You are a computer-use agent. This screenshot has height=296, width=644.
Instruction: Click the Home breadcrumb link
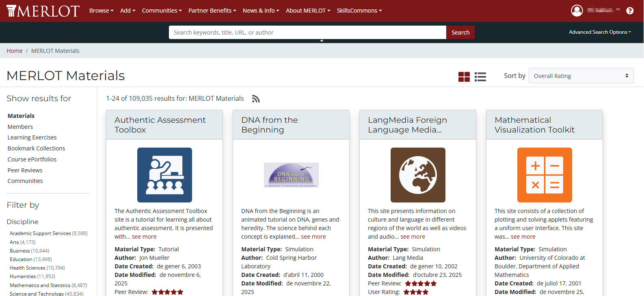pyautogui.click(x=15, y=51)
